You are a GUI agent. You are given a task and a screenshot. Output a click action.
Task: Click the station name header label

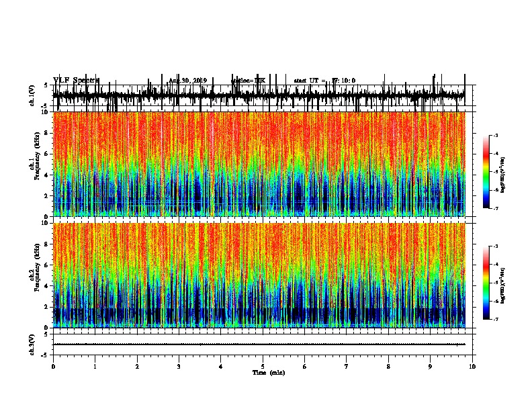click(x=248, y=81)
